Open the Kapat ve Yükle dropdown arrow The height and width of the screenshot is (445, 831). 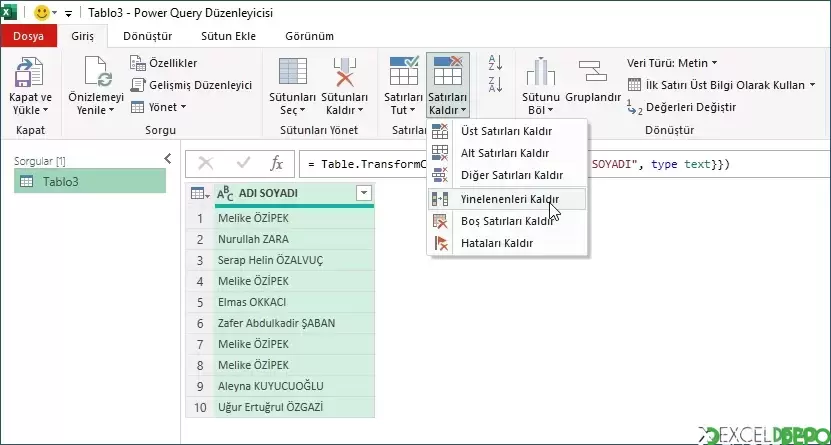click(x=46, y=110)
